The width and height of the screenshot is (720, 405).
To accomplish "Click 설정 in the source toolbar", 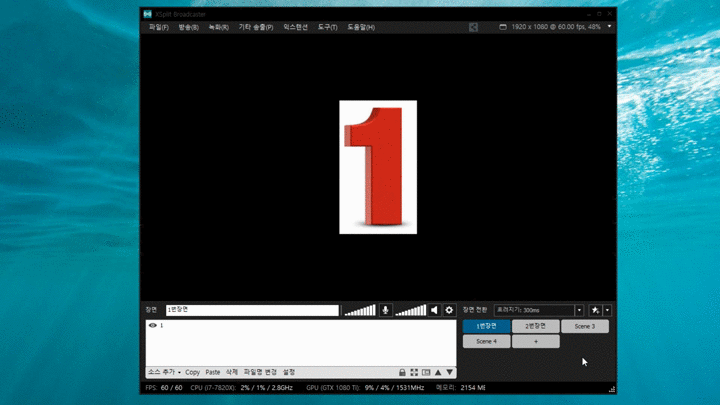I will pos(289,372).
